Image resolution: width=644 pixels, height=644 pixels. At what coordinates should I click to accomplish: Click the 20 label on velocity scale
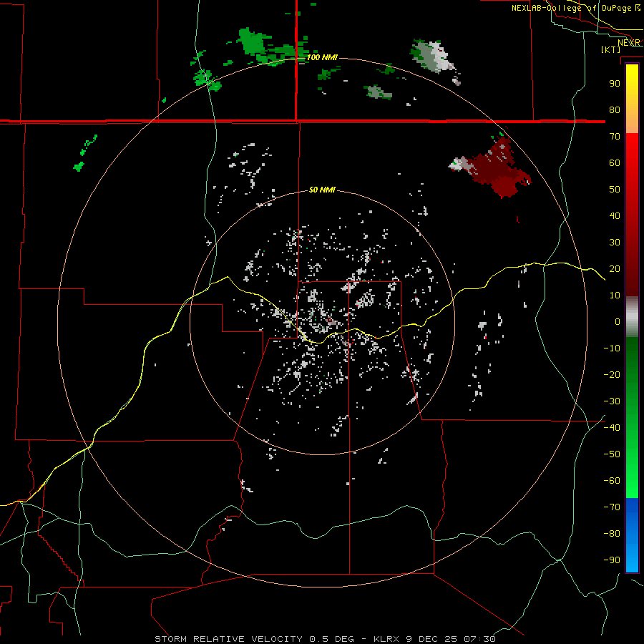coord(615,268)
